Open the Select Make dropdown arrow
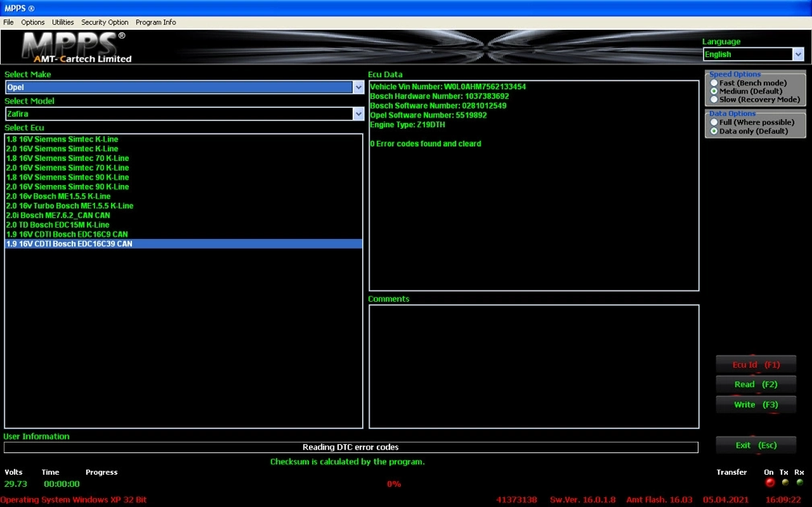Screen dimensions: 812x507 [x=358, y=88]
